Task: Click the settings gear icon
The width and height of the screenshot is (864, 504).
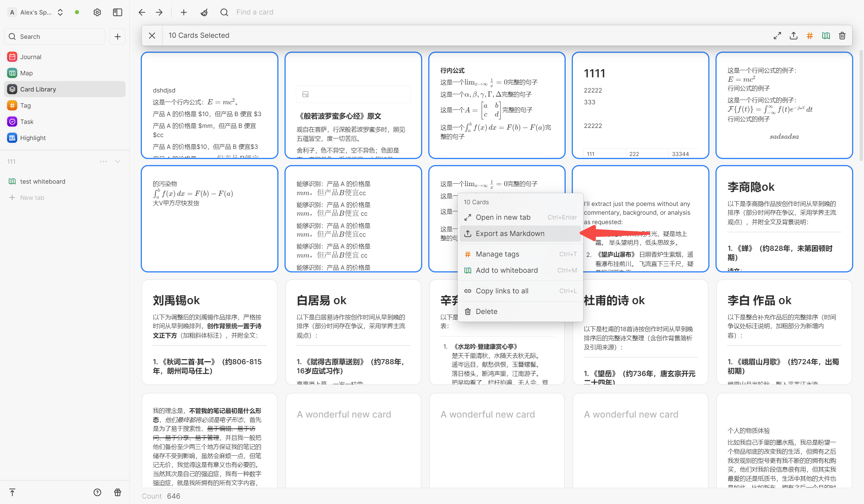Action: (97, 12)
